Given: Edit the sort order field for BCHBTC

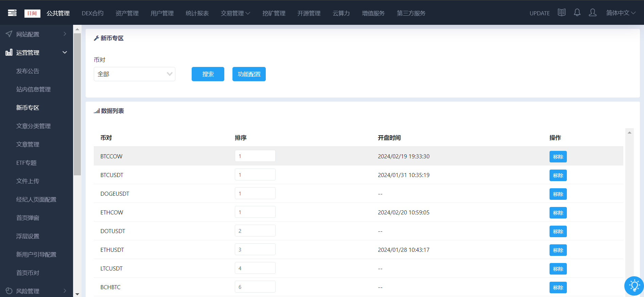Looking at the screenshot, I should tap(255, 287).
